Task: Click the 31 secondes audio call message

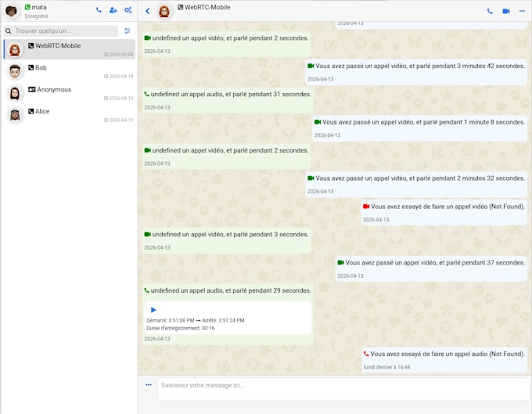Action: coord(228,100)
